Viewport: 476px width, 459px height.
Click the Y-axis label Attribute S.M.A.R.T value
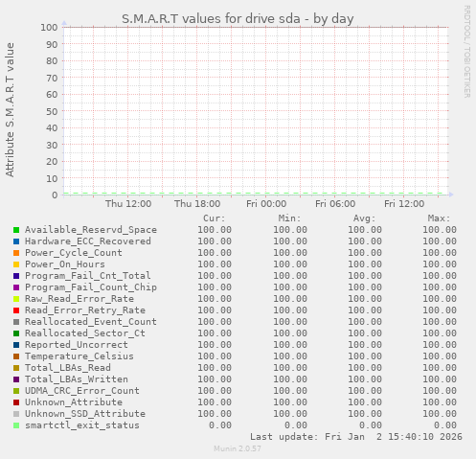(10, 110)
